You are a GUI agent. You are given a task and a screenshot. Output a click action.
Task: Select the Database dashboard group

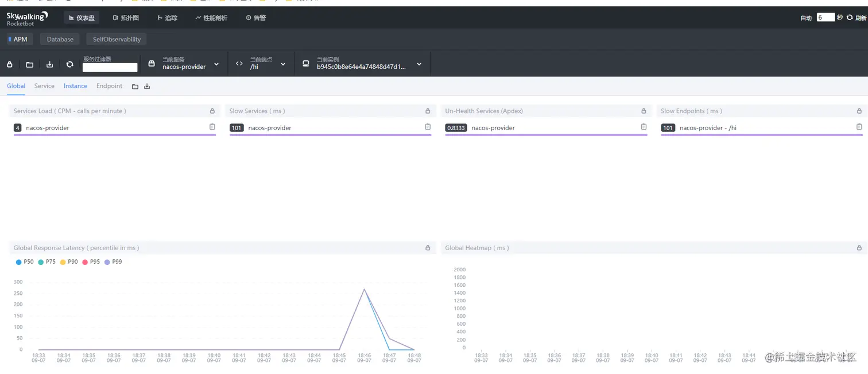point(60,39)
